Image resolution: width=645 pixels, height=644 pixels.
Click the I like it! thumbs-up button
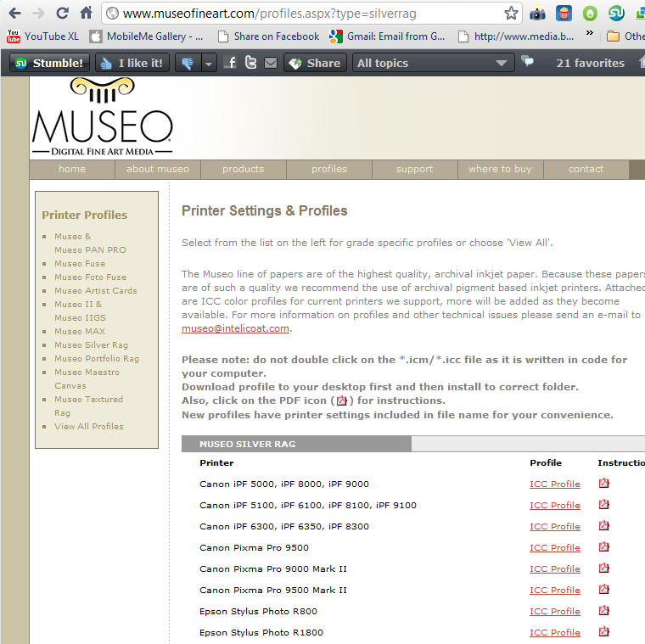pyautogui.click(x=132, y=63)
